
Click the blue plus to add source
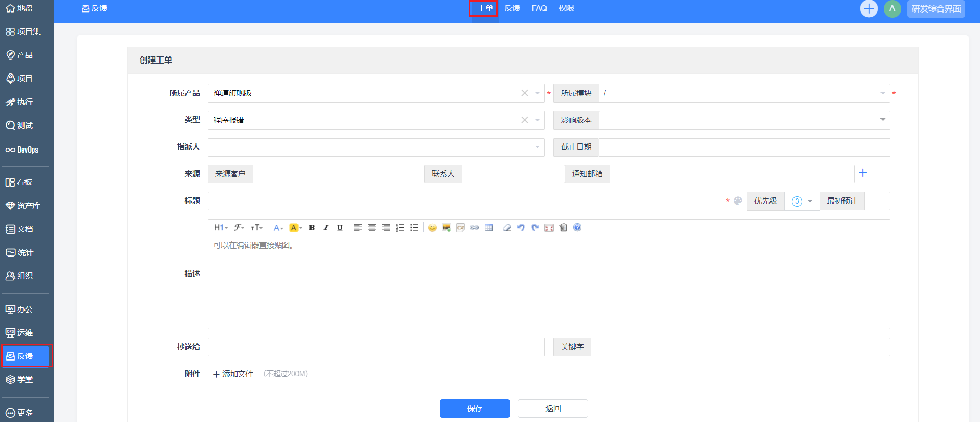pyautogui.click(x=863, y=173)
